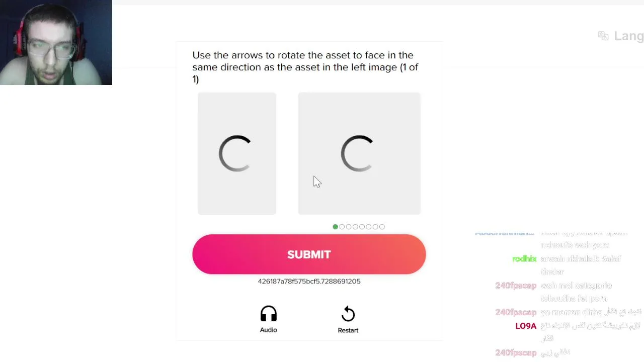Viewport: 644px width, 362px height.
Task: Open the Lang language selector text
Action: point(628,36)
